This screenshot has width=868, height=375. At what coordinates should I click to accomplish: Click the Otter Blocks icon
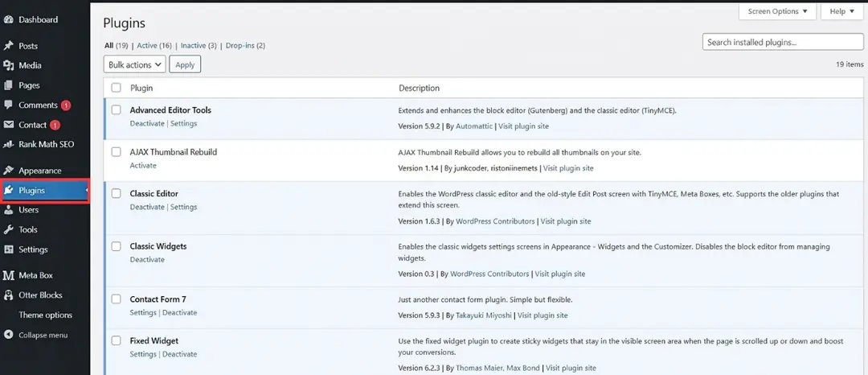pyautogui.click(x=8, y=295)
